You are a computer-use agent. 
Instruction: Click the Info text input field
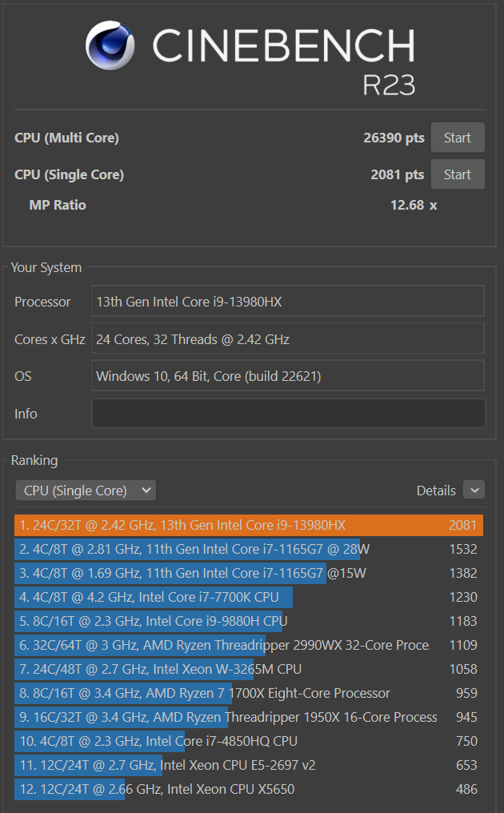[x=288, y=414]
